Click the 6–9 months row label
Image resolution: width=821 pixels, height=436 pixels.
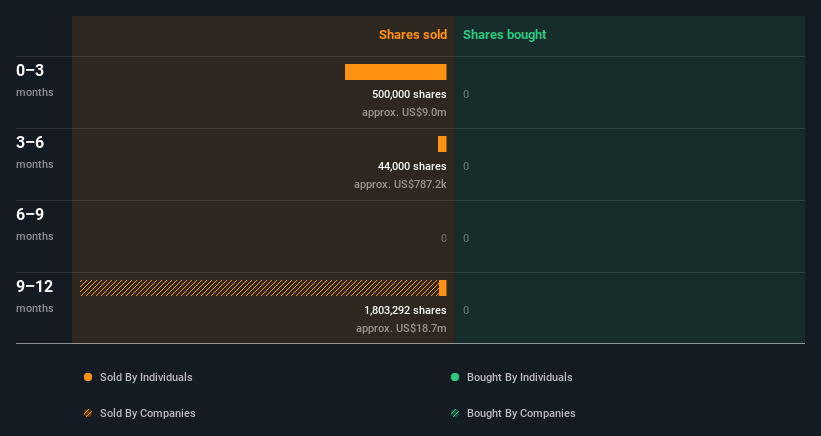point(35,225)
